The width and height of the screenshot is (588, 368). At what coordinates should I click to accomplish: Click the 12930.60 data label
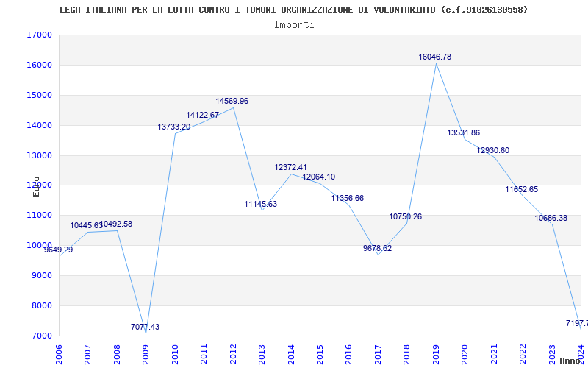coord(492,151)
